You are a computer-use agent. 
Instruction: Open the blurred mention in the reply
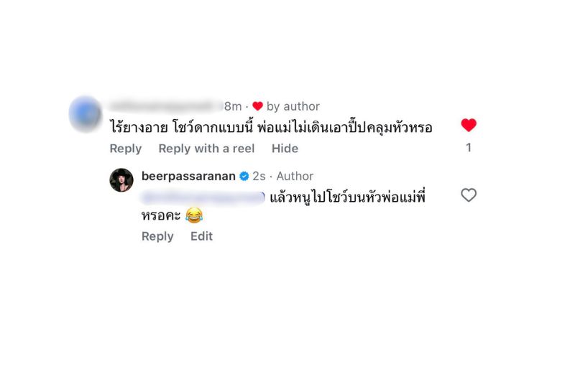[x=203, y=197]
